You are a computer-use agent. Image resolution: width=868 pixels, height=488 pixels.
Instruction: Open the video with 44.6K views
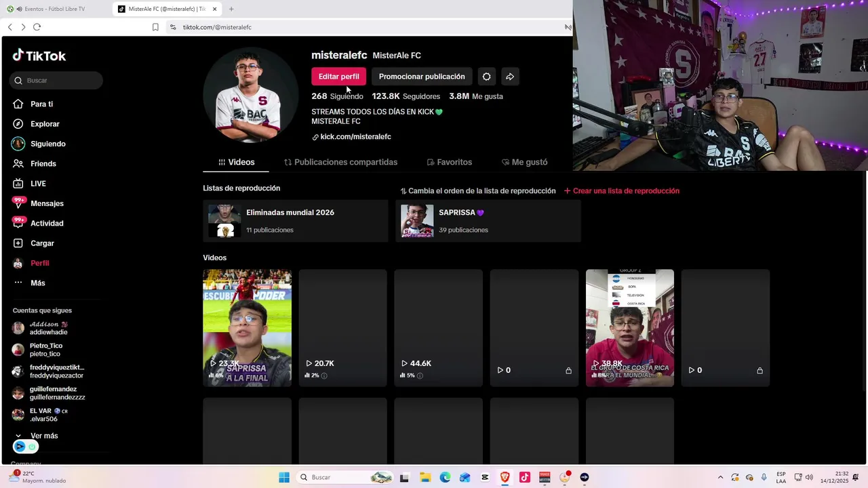coord(438,328)
